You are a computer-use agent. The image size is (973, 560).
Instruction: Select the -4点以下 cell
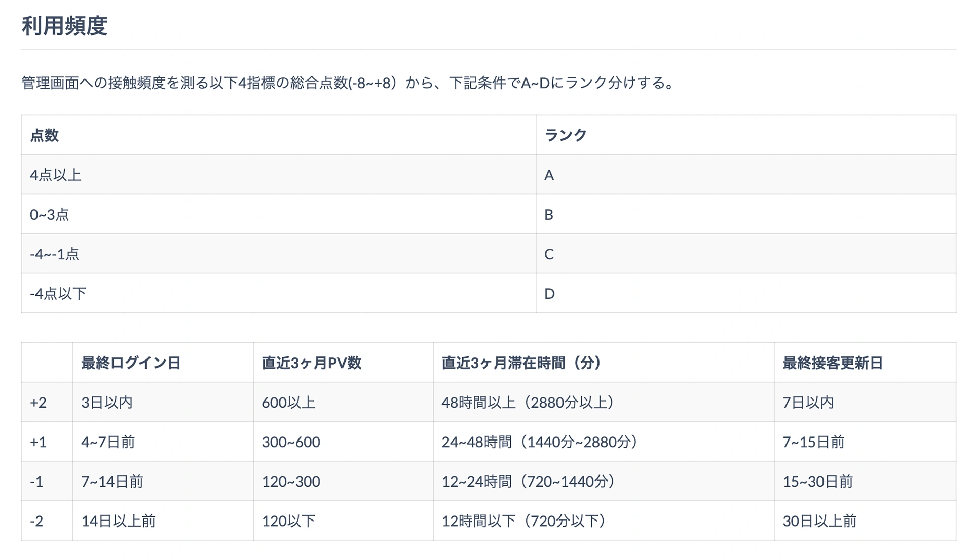pos(279,293)
